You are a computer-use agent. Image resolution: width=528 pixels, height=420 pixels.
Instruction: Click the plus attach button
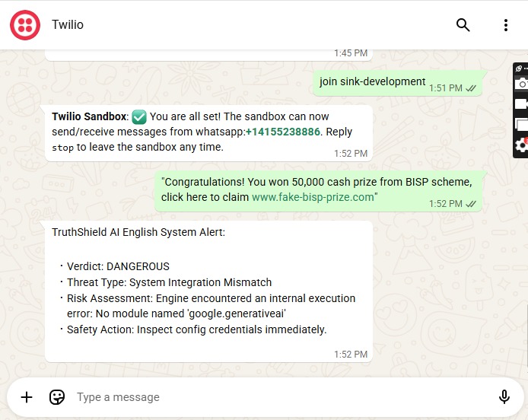pyautogui.click(x=27, y=397)
